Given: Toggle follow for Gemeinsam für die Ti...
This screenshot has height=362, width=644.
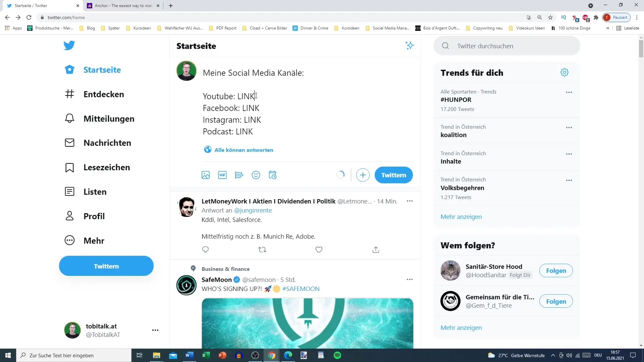Looking at the screenshot, I should pyautogui.click(x=556, y=301).
